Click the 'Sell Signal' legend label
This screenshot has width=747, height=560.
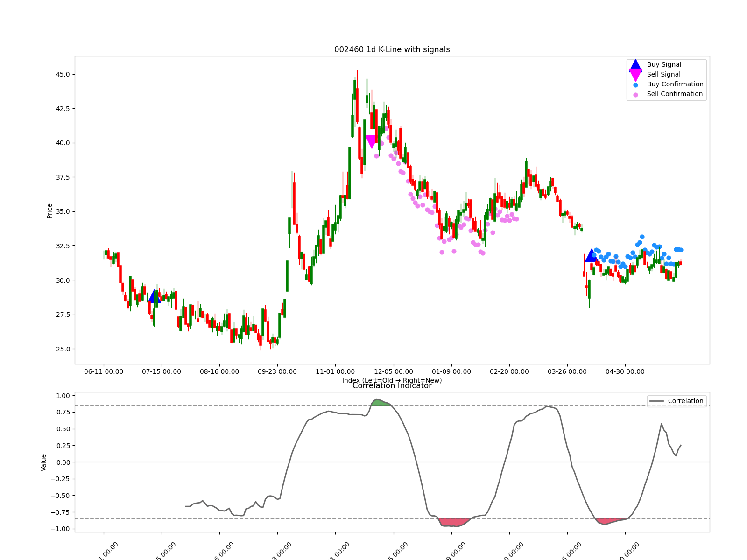tap(664, 74)
